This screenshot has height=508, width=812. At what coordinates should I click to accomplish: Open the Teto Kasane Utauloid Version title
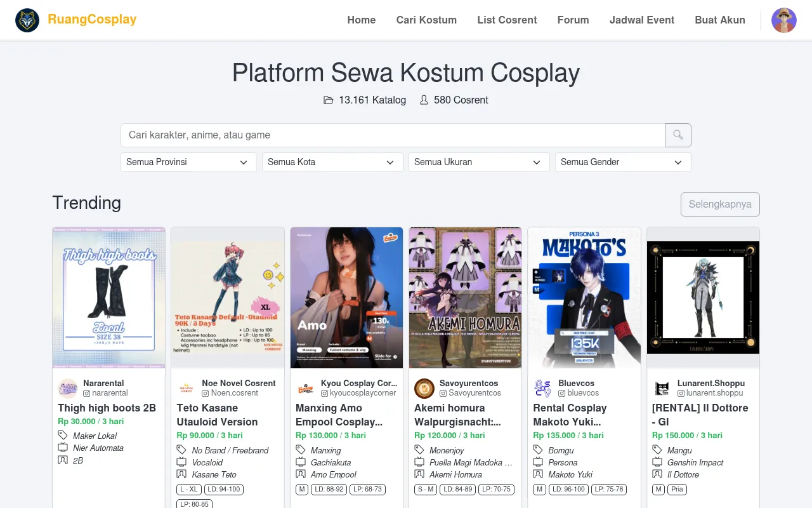(x=217, y=415)
